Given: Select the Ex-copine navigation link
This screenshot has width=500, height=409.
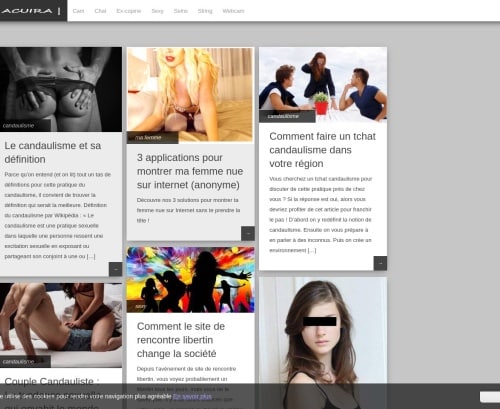Looking at the screenshot, I should 129,11.
